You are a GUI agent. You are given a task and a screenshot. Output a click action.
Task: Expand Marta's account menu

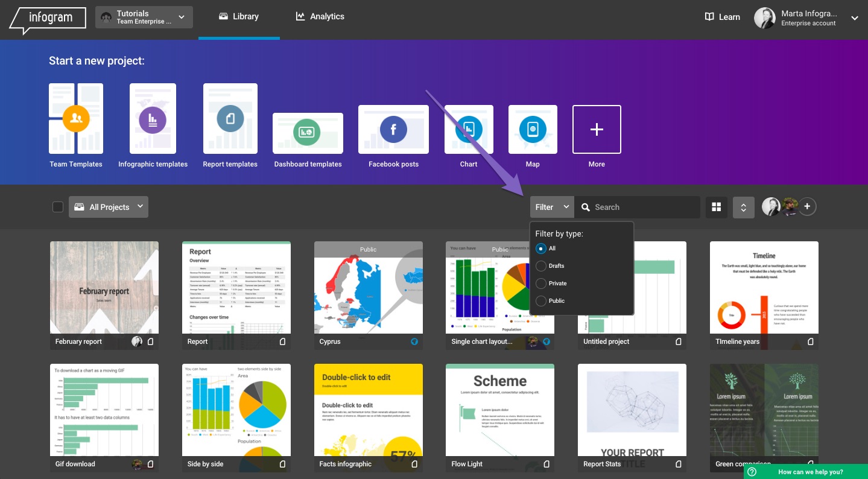click(854, 18)
